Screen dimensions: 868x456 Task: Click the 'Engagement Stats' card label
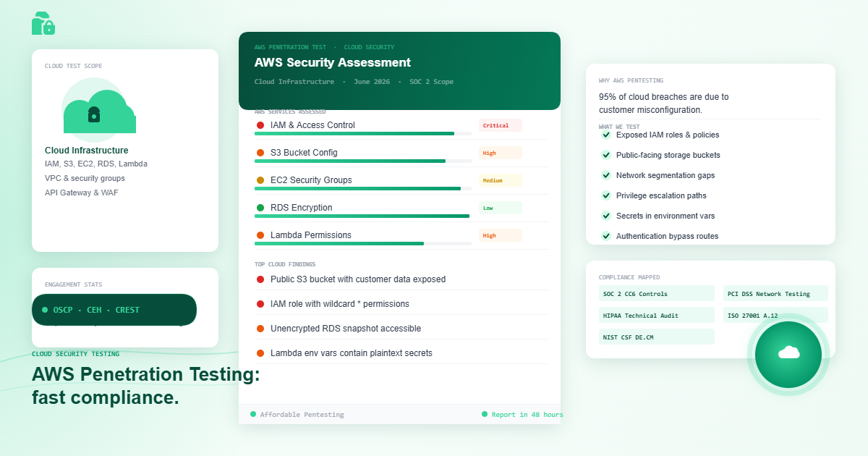coord(74,284)
